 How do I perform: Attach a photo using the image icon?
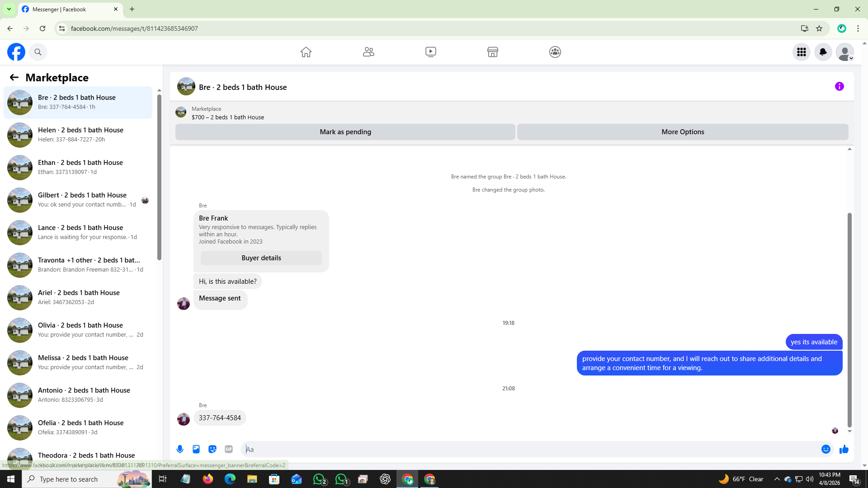(196, 449)
